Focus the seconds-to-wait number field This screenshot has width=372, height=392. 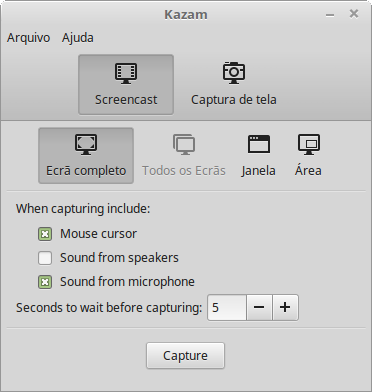[x=227, y=307]
